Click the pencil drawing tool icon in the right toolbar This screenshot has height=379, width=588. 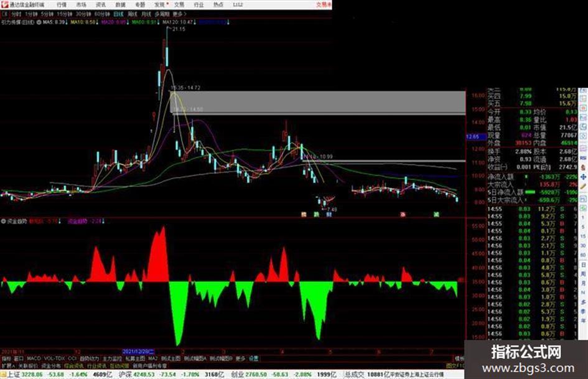(583, 187)
